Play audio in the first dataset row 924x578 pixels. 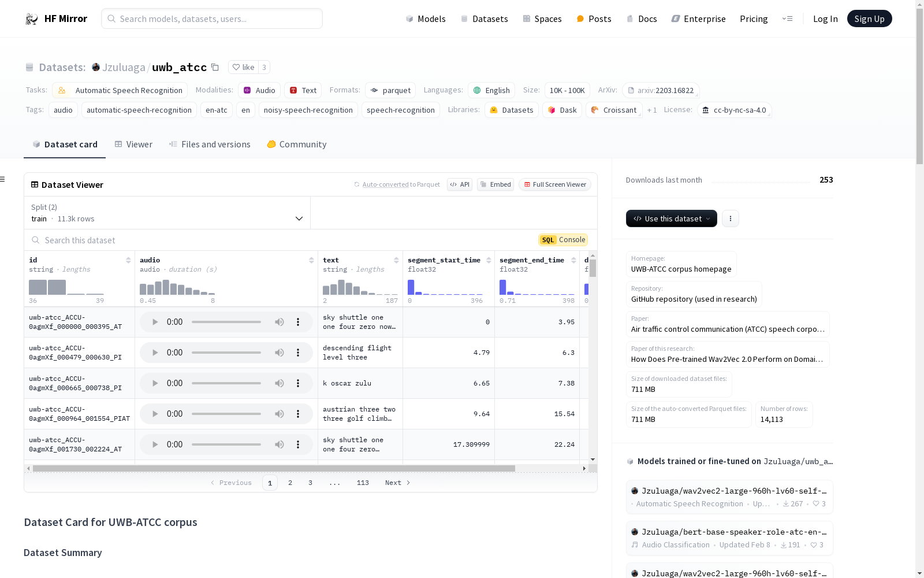[155, 322]
